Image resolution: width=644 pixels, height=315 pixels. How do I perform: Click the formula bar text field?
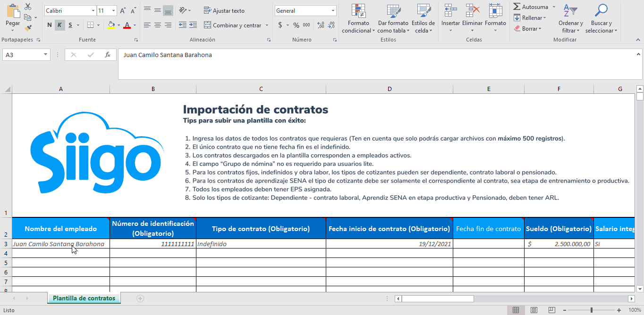click(380, 64)
